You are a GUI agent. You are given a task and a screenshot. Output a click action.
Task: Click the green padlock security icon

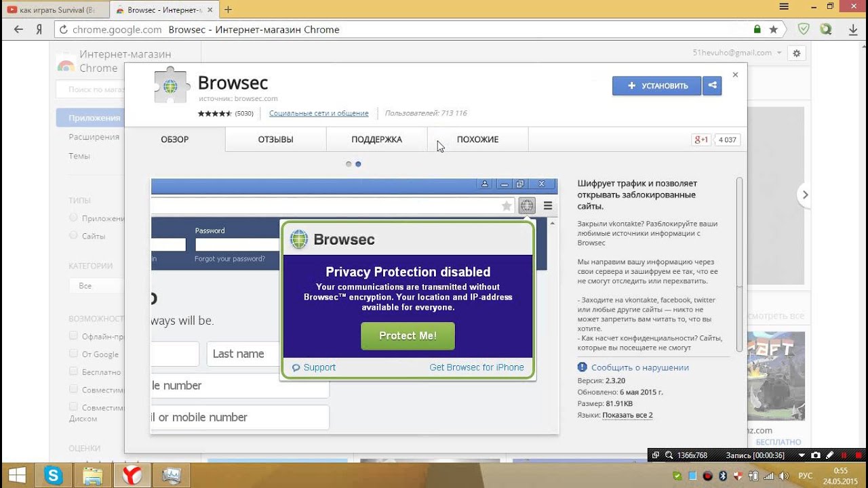click(757, 29)
